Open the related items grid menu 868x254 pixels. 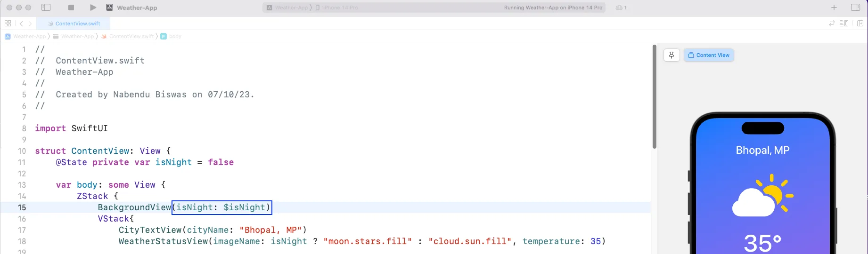pyautogui.click(x=8, y=23)
